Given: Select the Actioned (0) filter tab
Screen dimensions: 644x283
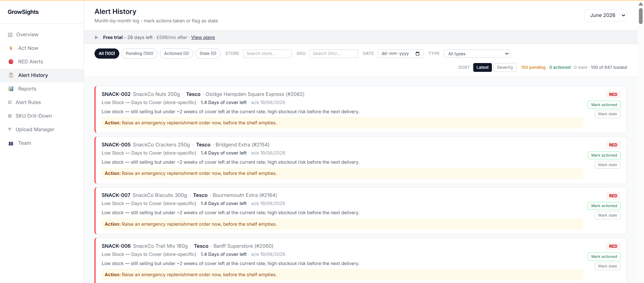Looking at the screenshot, I should point(176,54).
